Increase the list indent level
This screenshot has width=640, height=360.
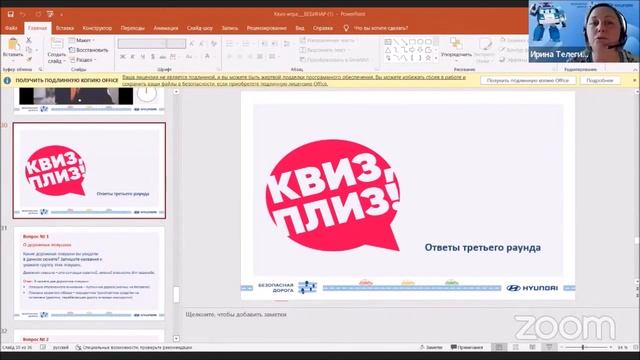tap(275, 43)
